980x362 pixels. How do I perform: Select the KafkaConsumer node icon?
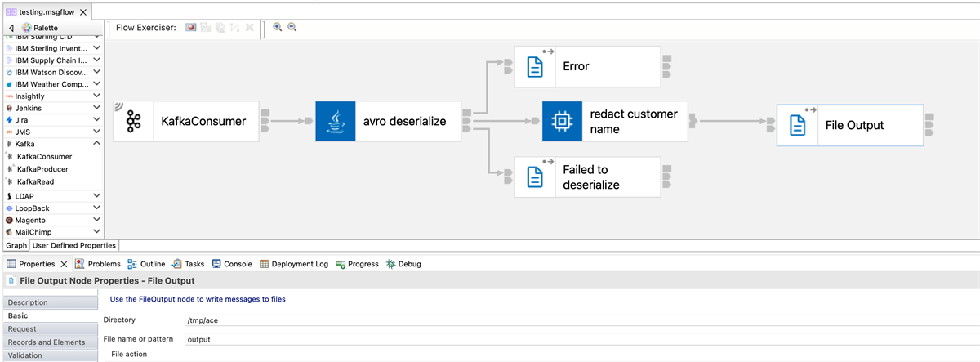tap(133, 122)
